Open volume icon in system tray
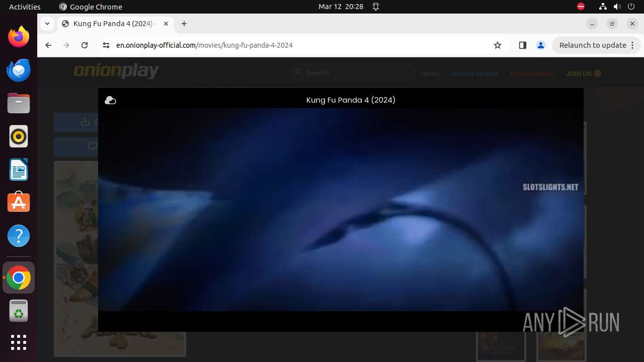This screenshot has width=644, height=362. [x=617, y=7]
